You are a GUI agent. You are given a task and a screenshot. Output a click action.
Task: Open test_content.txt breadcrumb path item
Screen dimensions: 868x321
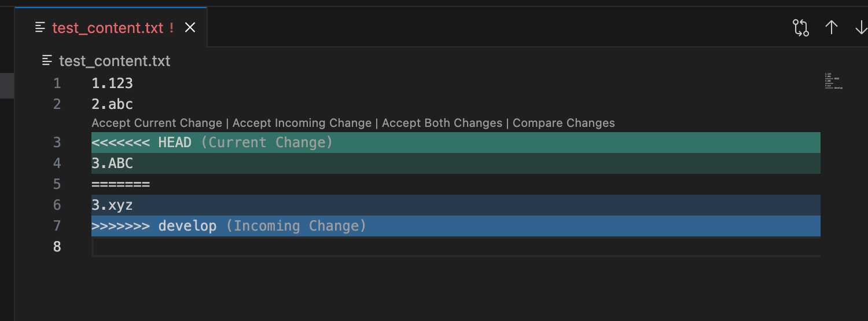[115, 61]
